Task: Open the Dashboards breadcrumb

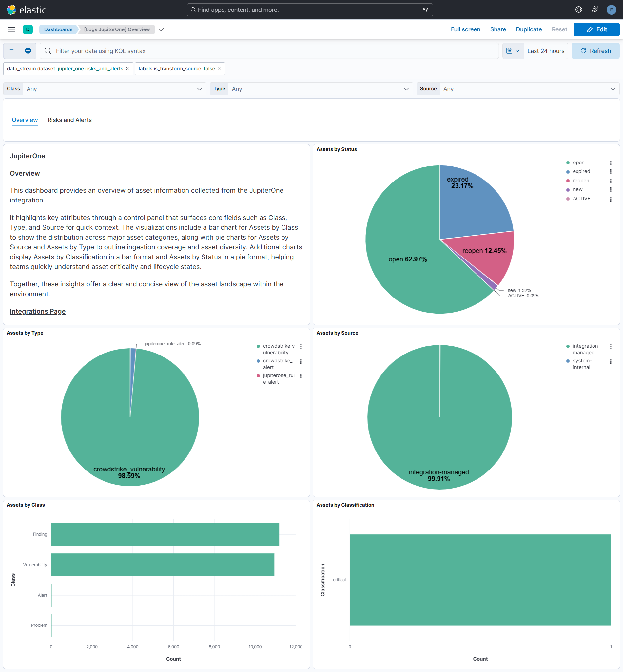Action: pos(58,29)
